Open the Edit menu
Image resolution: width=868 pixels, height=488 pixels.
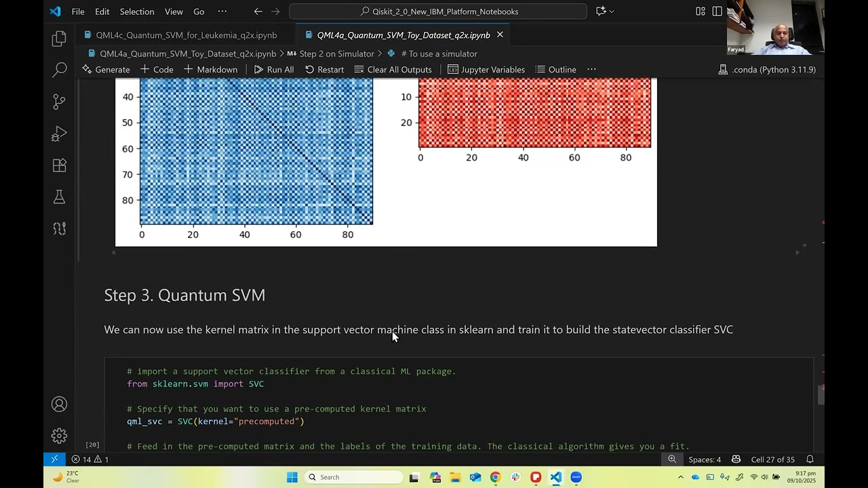pyautogui.click(x=102, y=12)
